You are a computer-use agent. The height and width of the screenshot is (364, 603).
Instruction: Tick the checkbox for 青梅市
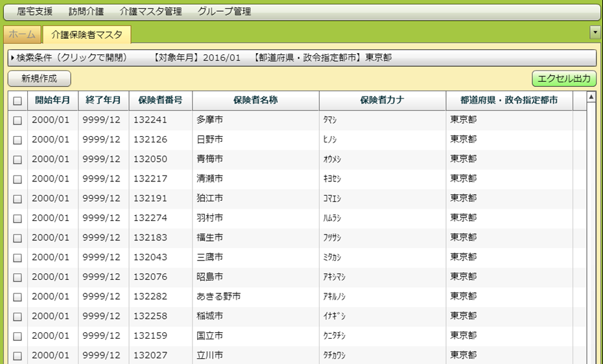pyautogui.click(x=18, y=159)
